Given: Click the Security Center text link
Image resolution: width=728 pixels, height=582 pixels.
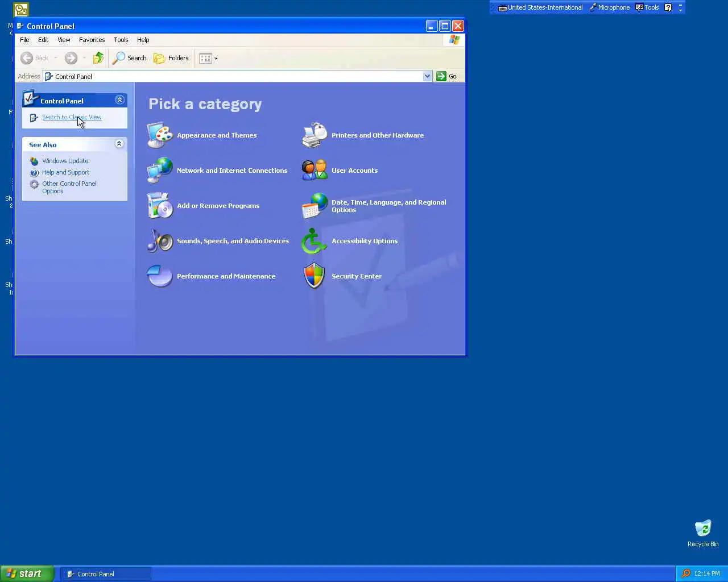Looking at the screenshot, I should click(x=357, y=276).
